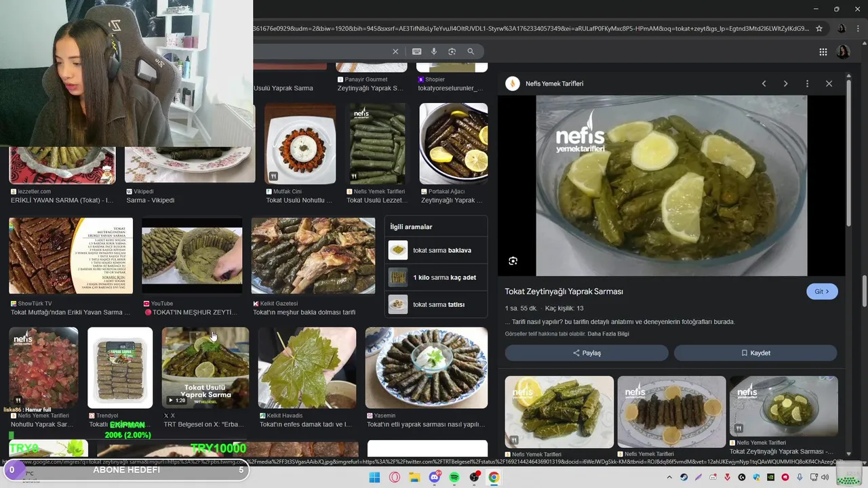
Task: Open the microphone tray icon
Action: 800,477
